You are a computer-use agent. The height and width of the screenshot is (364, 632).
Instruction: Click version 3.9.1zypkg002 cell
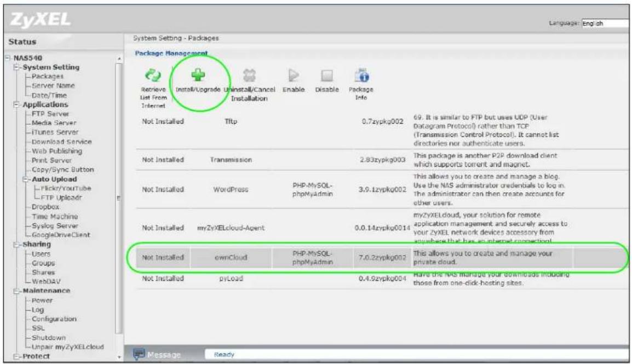coord(382,189)
